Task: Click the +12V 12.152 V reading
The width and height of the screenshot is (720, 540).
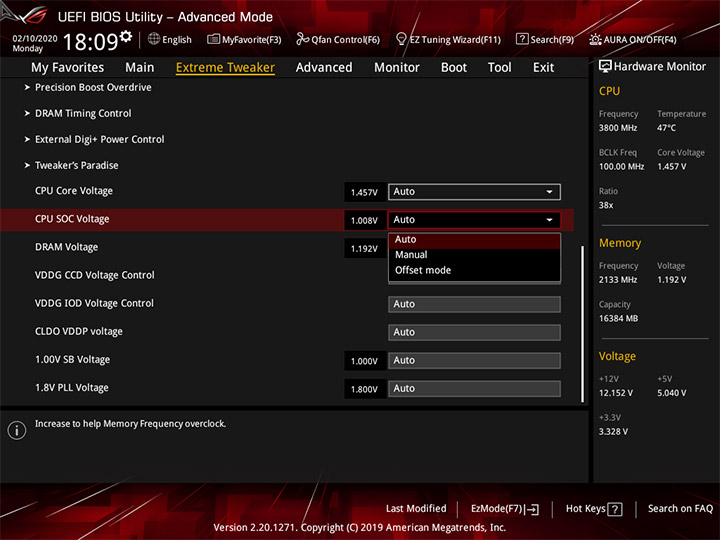Action: (x=616, y=393)
